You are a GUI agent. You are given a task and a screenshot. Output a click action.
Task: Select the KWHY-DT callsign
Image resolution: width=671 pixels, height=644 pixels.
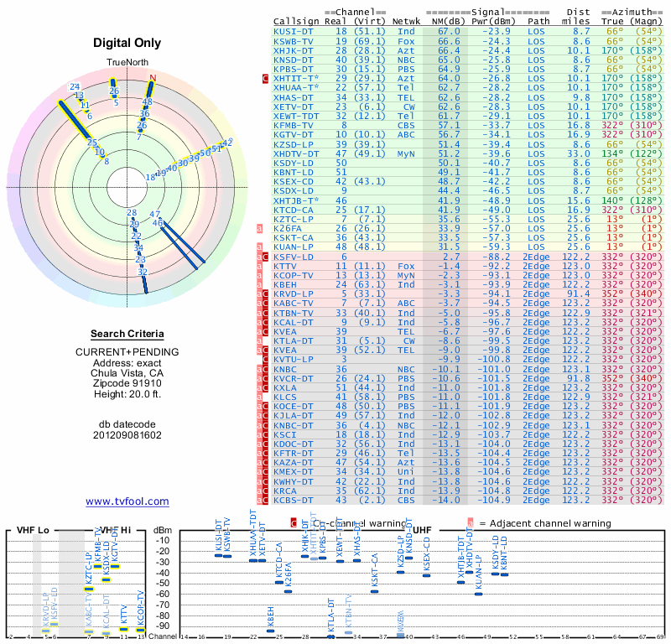(x=293, y=482)
